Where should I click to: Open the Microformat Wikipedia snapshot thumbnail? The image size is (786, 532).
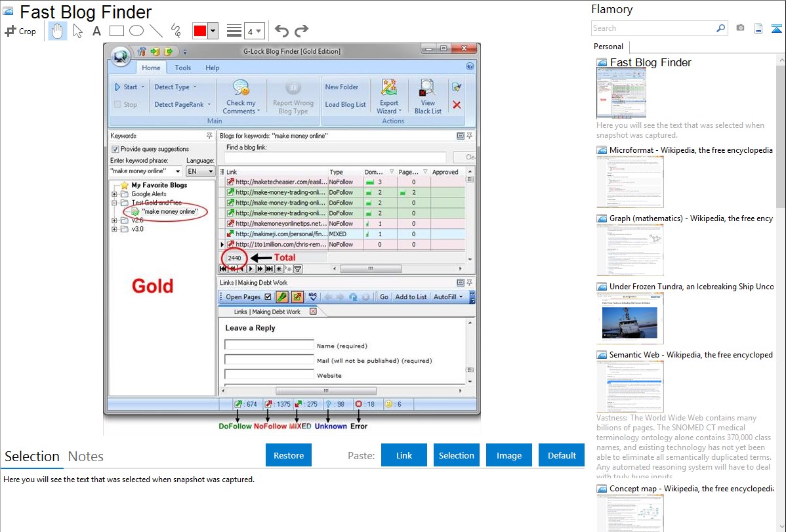point(630,182)
